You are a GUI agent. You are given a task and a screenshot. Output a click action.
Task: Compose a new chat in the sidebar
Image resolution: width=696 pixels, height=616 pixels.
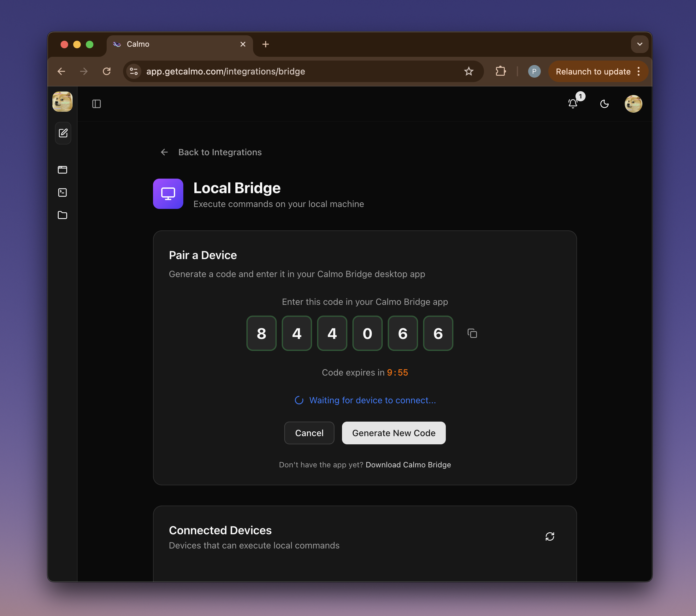pos(63,133)
